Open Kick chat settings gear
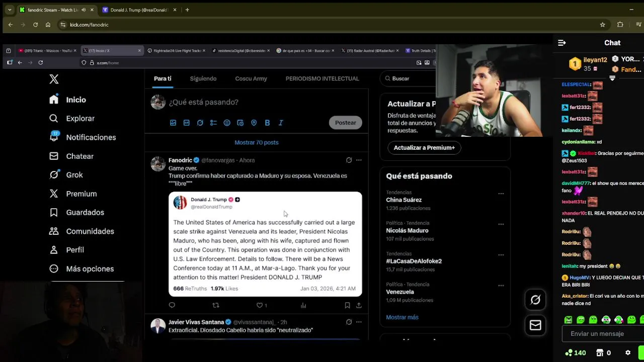The width and height of the screenshot is (644, 362). [x=628, y=353]
